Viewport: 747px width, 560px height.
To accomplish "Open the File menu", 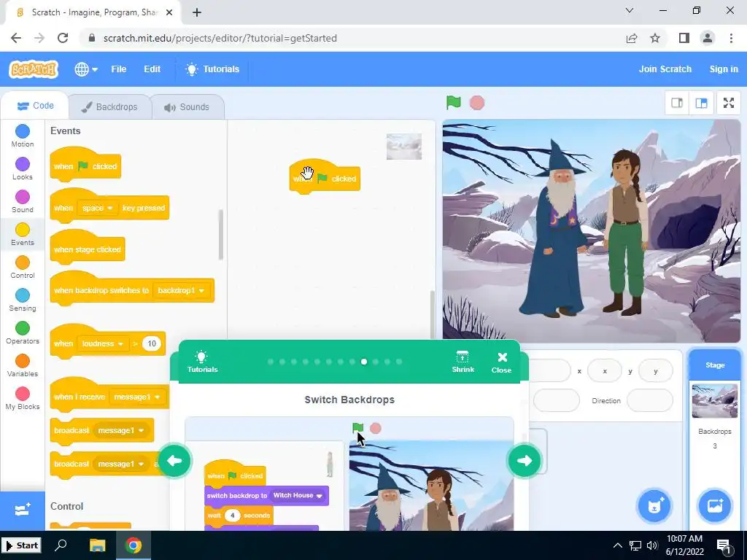I will 119,69.
